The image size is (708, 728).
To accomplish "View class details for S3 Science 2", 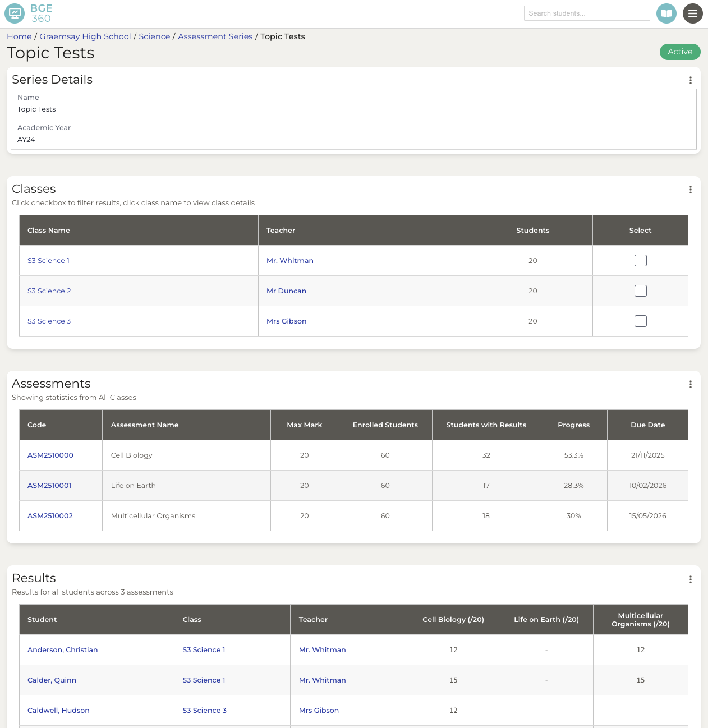I will pos(49,291).
